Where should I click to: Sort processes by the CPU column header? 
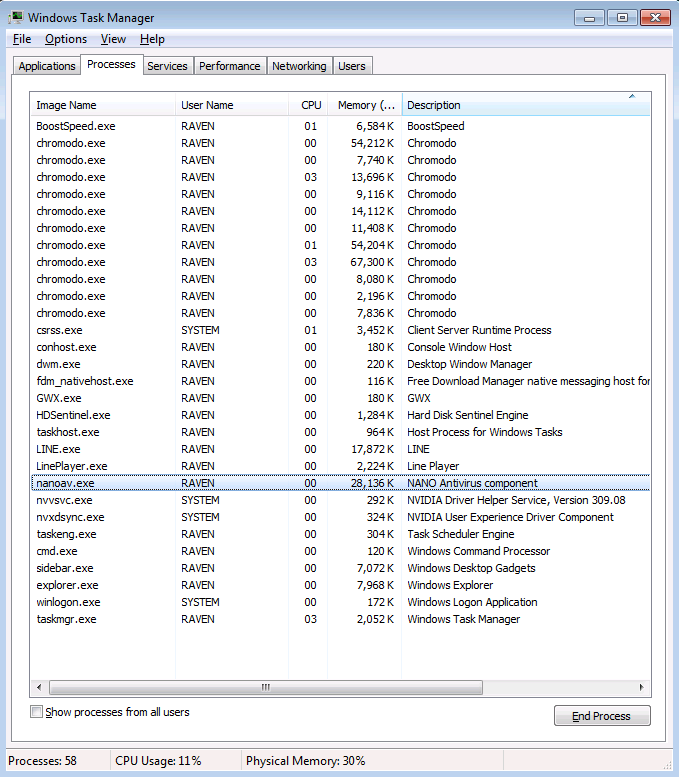click(311, 105)
